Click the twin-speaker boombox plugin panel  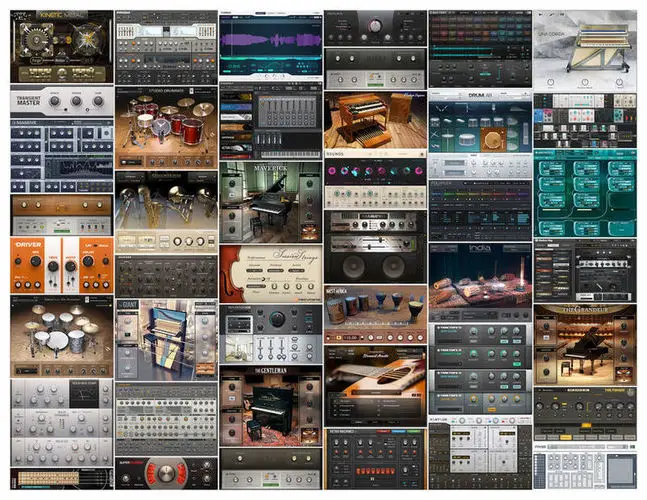pos(375,262)
